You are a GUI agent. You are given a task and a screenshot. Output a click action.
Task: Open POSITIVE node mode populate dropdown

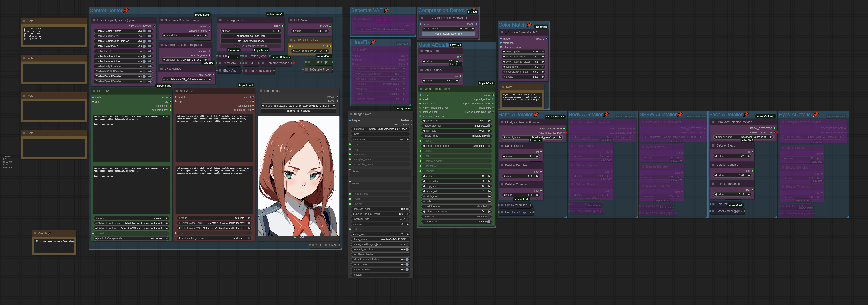pyautogui.click(x=131, y=218)
